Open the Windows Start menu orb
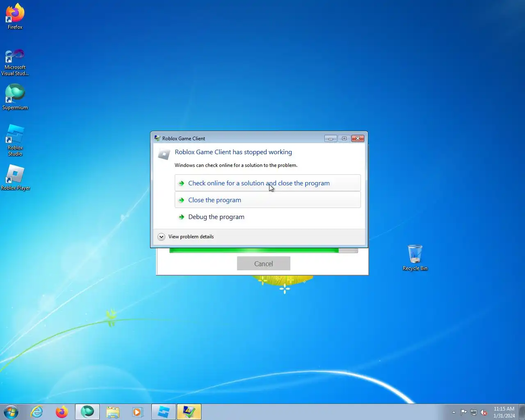This screenshot has height=420, width=525. pos(11,412)
